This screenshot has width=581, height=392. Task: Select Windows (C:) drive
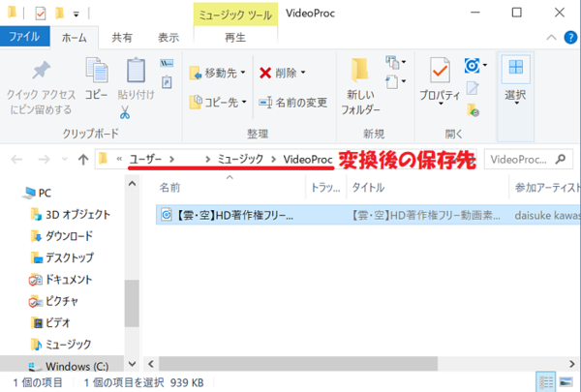[62, 366]
